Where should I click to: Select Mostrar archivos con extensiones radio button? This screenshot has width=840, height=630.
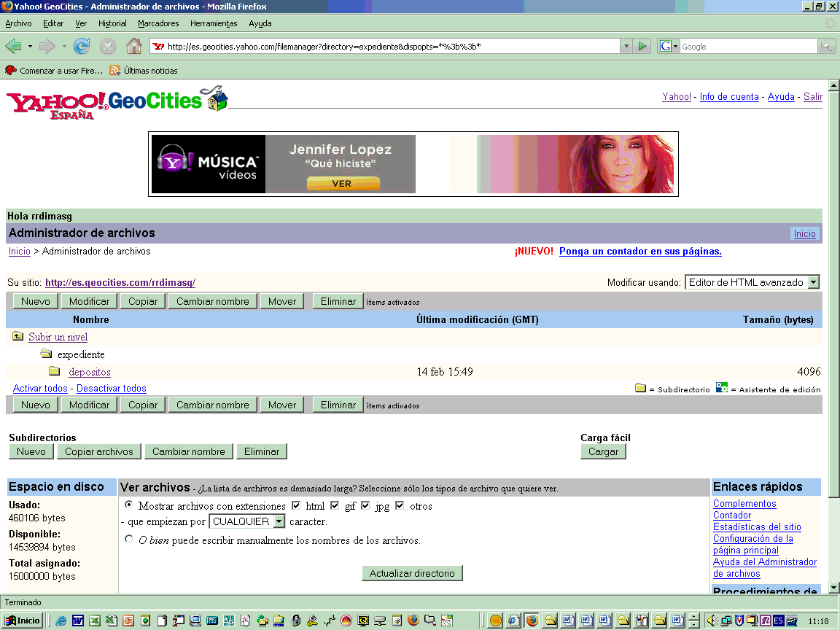click(128, 505)
